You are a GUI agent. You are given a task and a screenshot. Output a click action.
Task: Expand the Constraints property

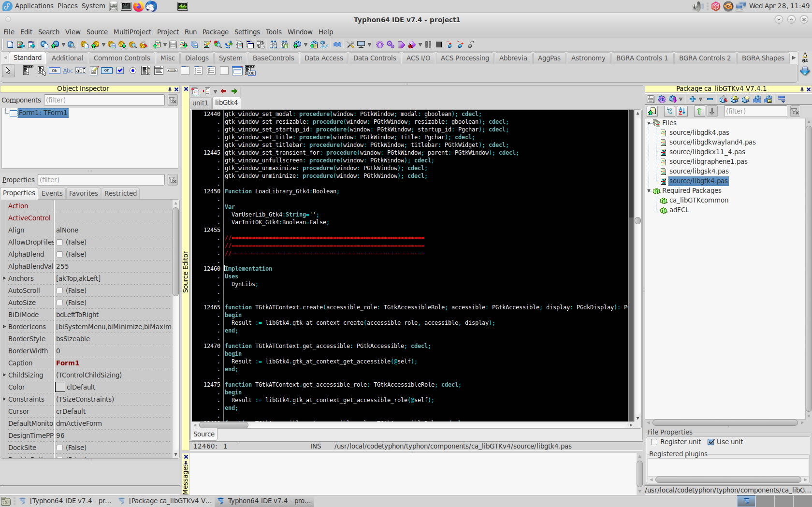pos(4,399)
